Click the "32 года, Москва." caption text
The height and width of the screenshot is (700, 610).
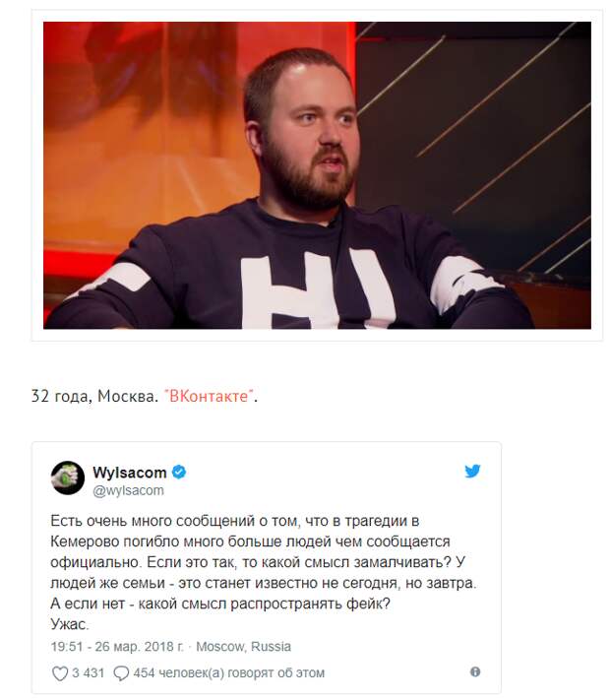(94, 396)
